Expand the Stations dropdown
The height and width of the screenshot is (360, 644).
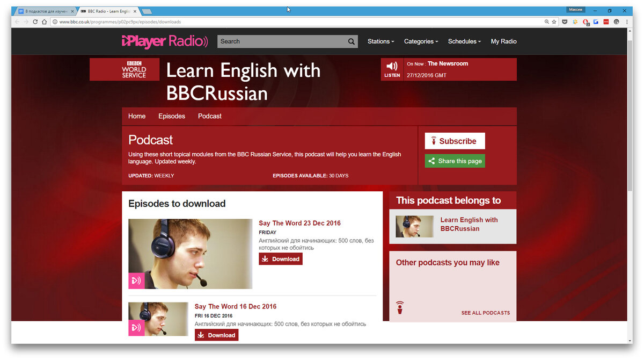pos(380,41)
